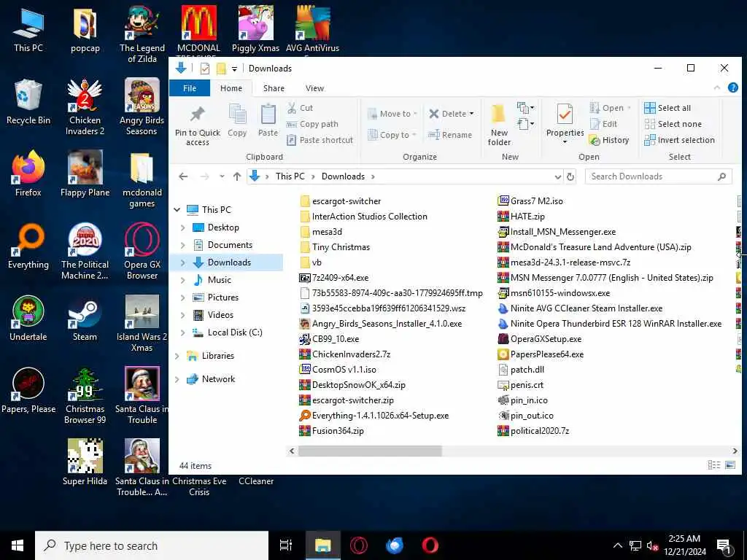Viewport: 747px width, 560px height.
Task: Click the Up one level arrow
Action: pyautogui.click(x=237, y=176)
